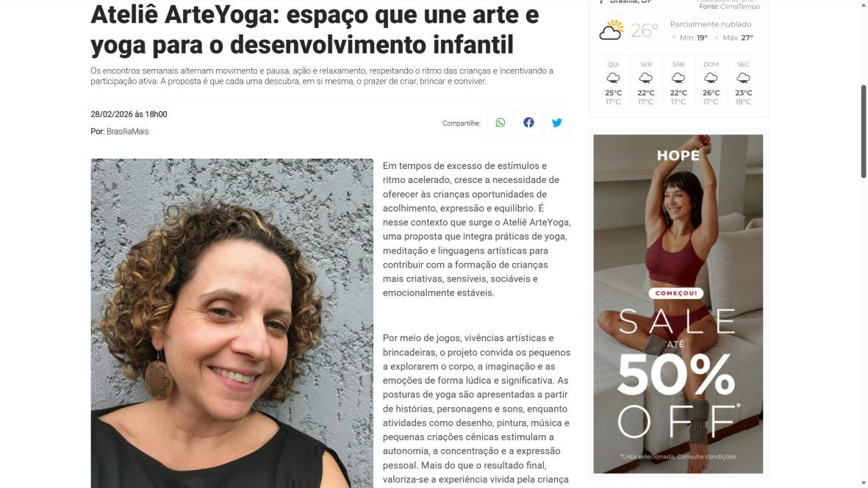
Task: Click Friday (SEX) rain forecast icon
Action: point(645,78)
